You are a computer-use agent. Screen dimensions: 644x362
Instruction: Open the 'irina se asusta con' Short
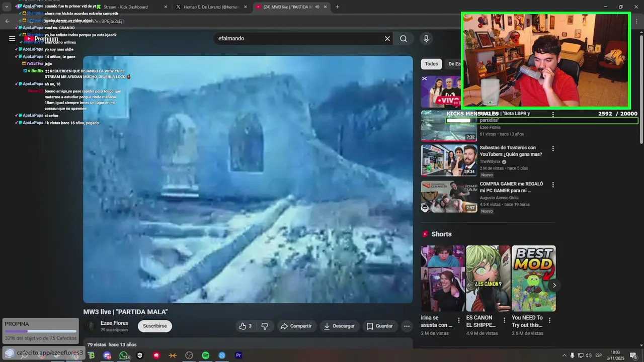(443, 279)
